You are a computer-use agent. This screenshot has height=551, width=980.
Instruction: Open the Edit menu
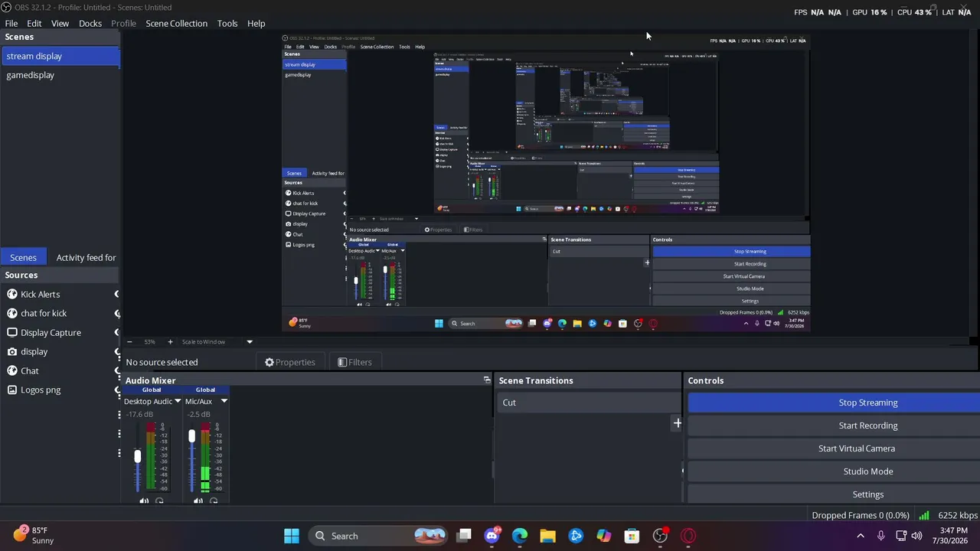pos(34,23)
